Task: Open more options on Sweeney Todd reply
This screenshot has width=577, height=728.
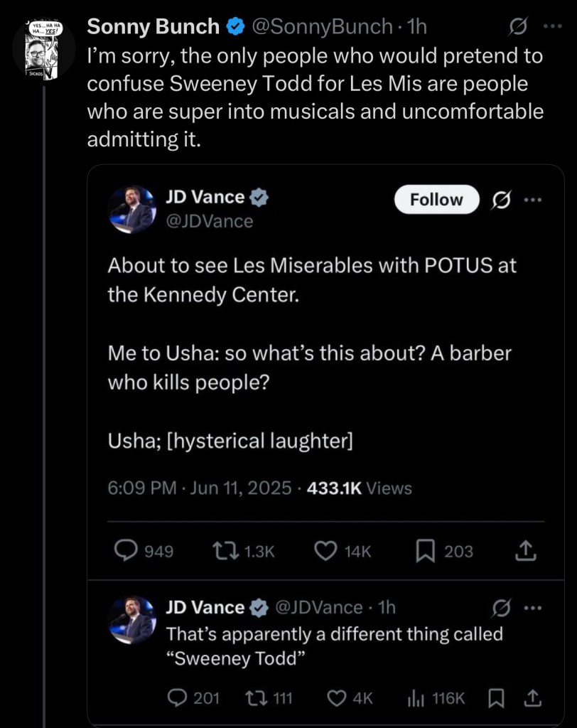Action: point(532,608)
